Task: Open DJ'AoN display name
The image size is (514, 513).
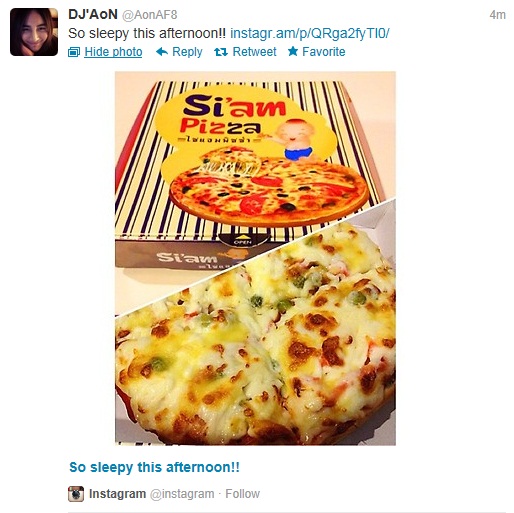Action: (x=93, y=14)
